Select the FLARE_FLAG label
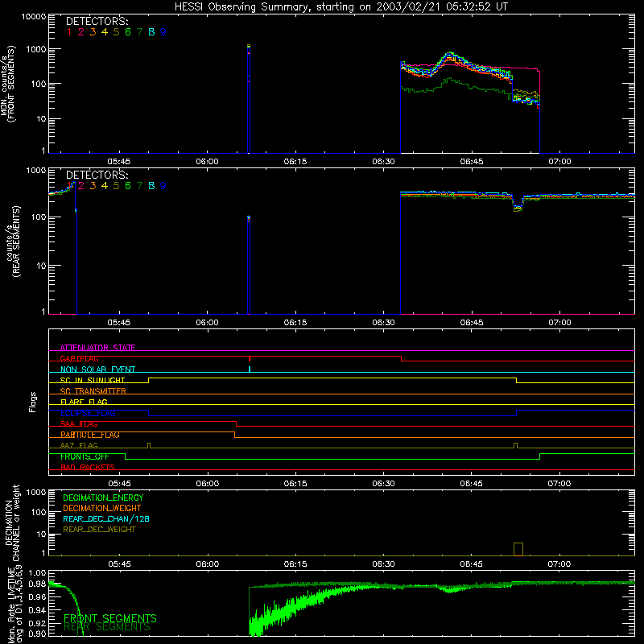This screenshot has height=644, width=644. [84, 402]
